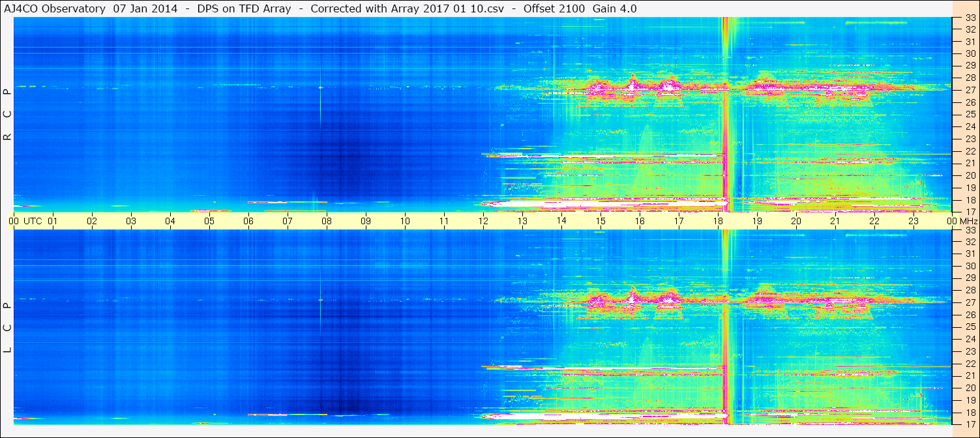Screen dimensions: 980x438
Task: Click the 08 hour mark on time axis
Action: click(327, 221)
